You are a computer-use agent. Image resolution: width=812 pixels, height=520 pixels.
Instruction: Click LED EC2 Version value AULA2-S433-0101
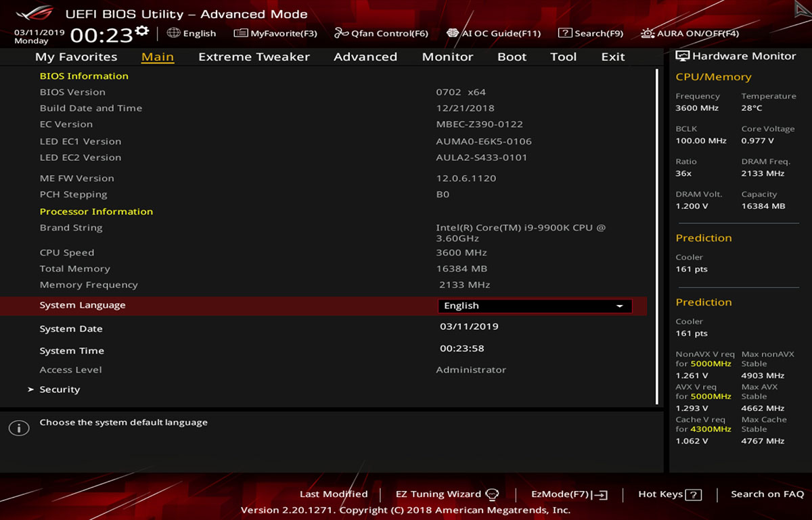tap(482, 158)
